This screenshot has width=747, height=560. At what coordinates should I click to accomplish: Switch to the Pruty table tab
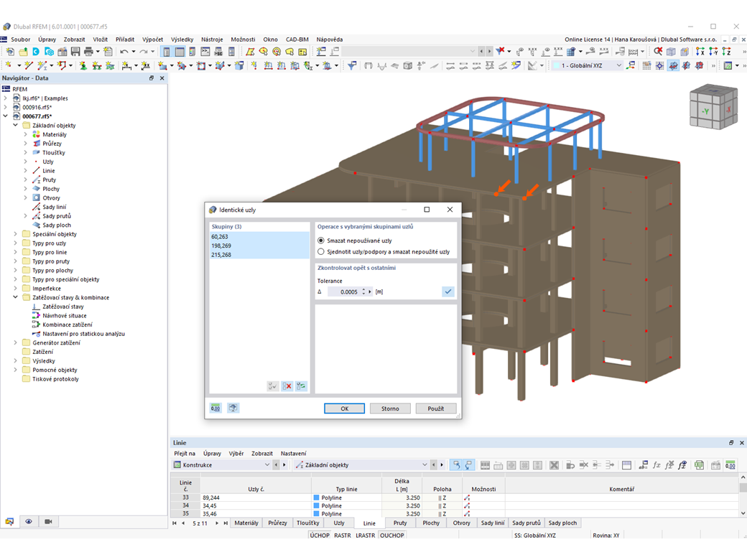(400, 523)
